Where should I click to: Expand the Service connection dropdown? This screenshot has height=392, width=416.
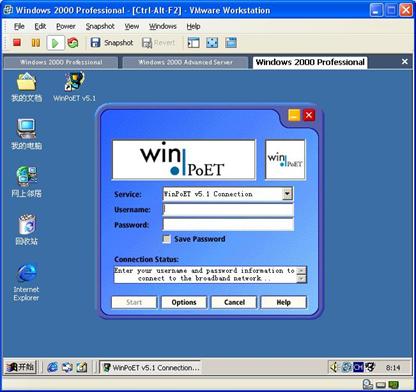point(287,194)
